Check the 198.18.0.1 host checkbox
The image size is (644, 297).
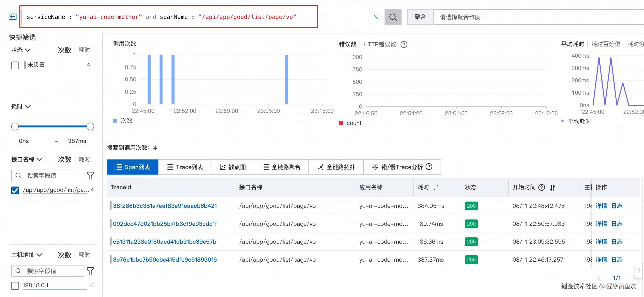(15, 286)
